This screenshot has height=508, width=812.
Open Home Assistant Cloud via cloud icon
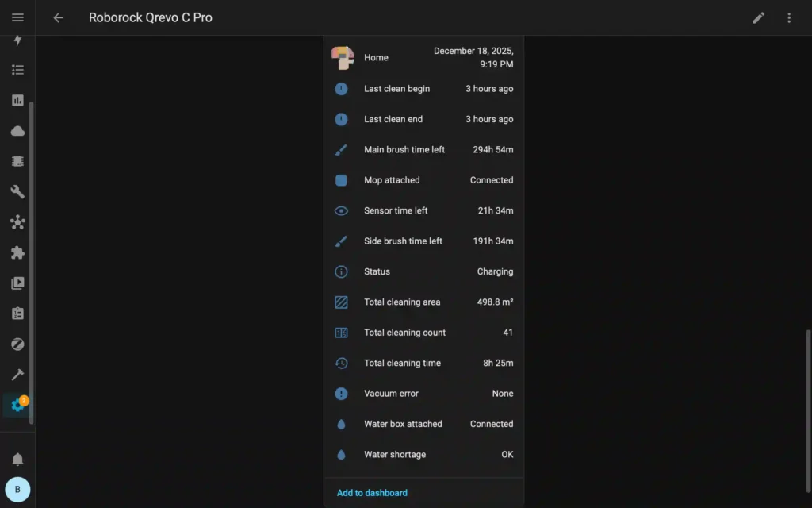tap(17, 130)
